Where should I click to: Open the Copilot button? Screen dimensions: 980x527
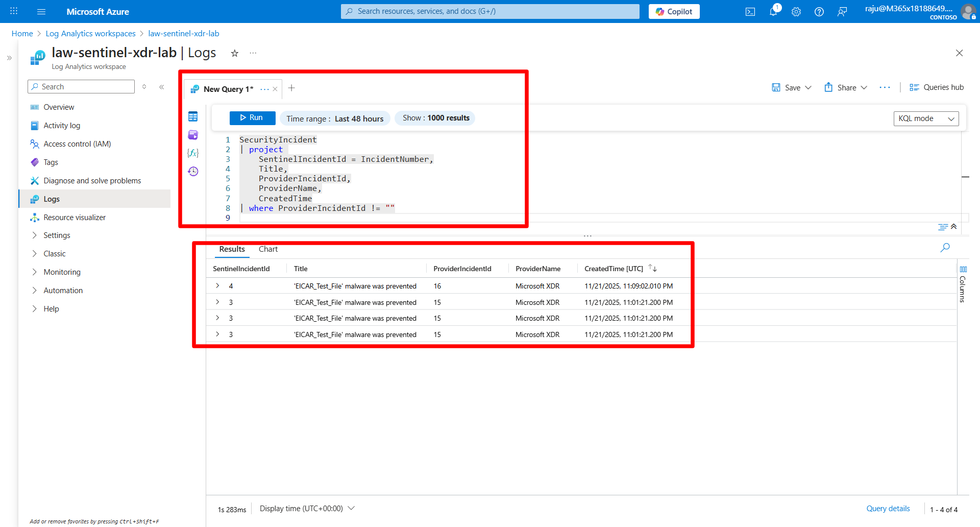pyautogui.click(x=674, y=11)
